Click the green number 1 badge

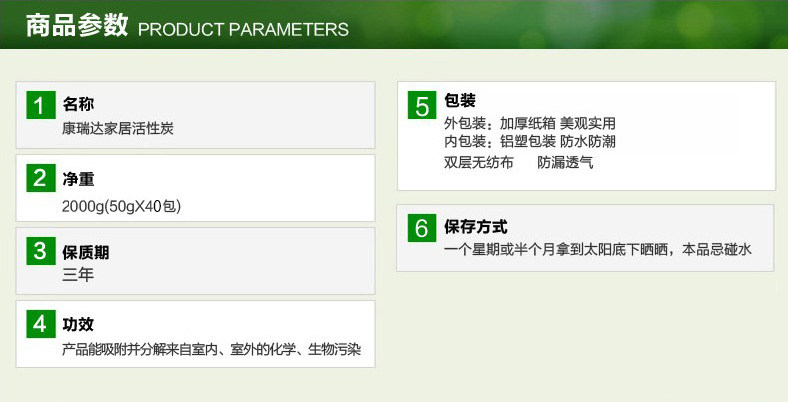pos(40,105)
